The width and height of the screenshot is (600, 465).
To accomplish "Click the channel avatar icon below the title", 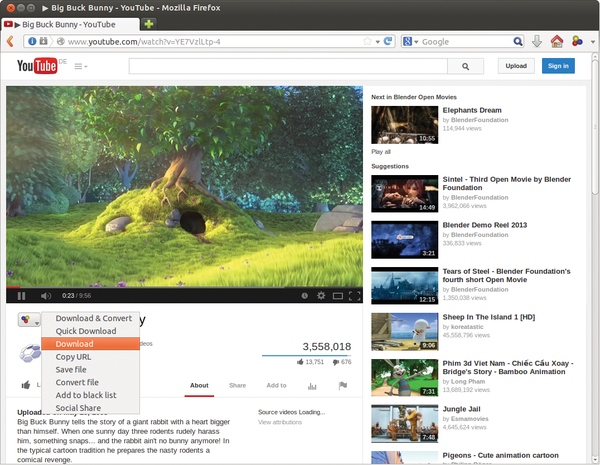I will coord(30,353).
